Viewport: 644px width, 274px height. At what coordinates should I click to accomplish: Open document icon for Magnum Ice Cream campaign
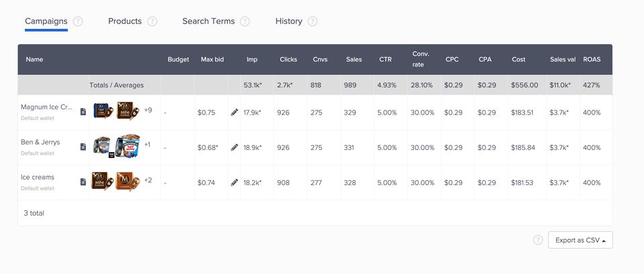83,112
